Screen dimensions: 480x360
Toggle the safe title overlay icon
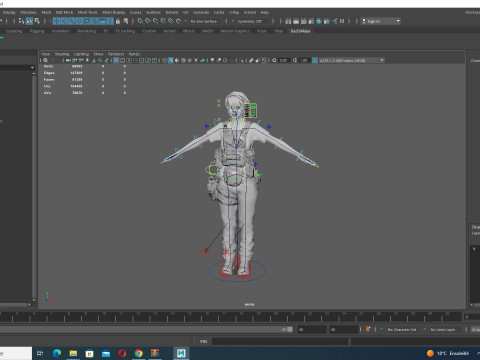tap(154, 60)
